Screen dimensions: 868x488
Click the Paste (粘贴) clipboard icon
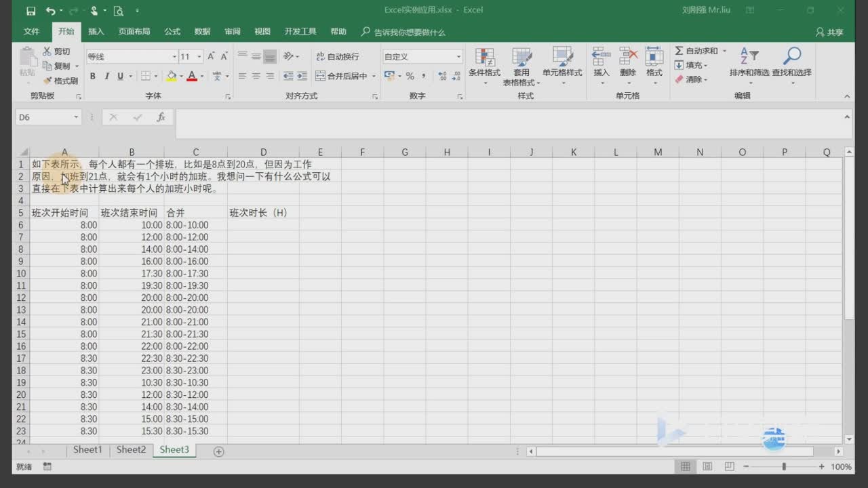tap(27, 57)
